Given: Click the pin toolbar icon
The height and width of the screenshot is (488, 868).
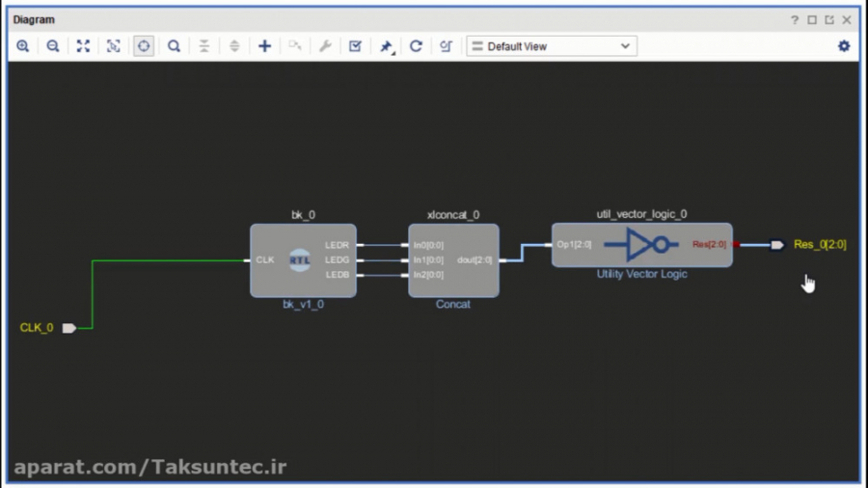Looking at the screenshot, I should point(387,46).
